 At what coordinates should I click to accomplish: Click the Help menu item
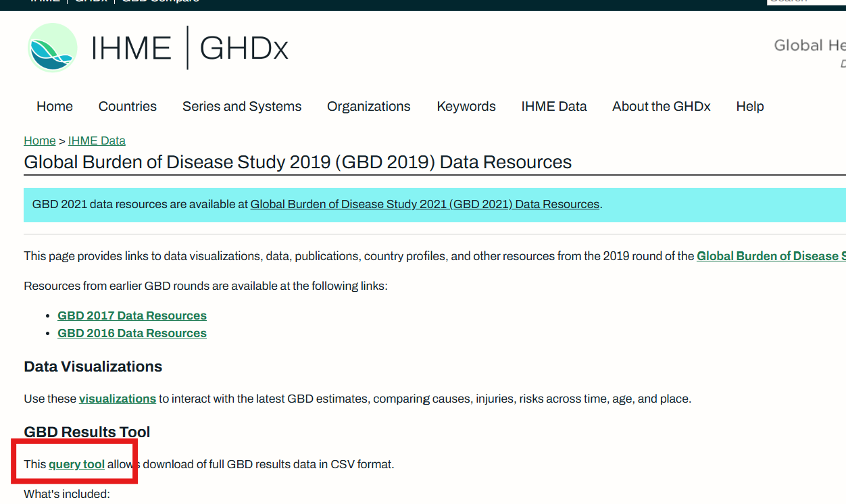[750, 106]
